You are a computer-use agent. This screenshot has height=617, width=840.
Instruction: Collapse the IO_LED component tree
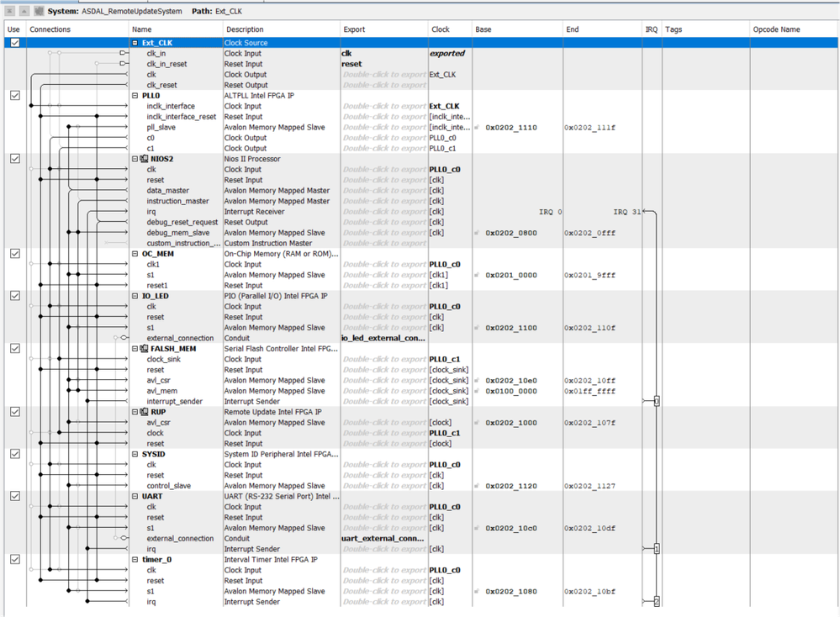[x=135, y=296]
